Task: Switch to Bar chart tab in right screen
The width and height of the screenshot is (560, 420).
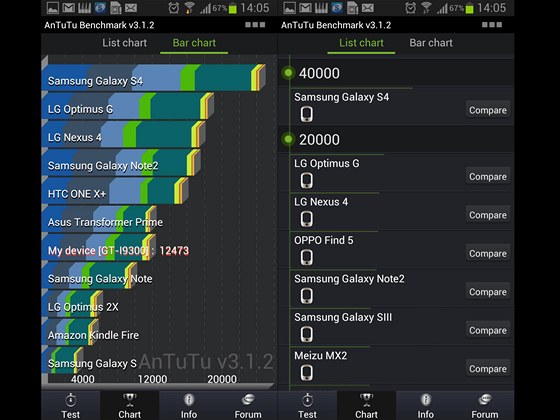Action: pyautogui.click(x=431, y=43)
